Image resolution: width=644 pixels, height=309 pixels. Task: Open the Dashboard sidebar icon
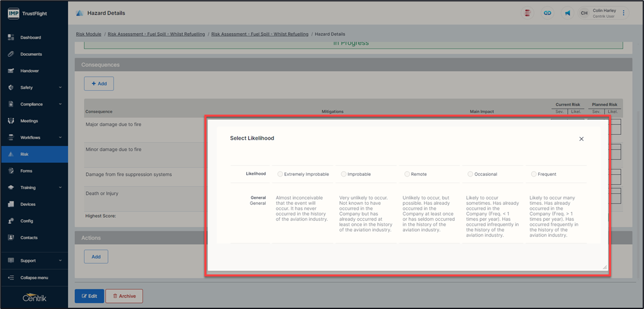click(11, 37)
